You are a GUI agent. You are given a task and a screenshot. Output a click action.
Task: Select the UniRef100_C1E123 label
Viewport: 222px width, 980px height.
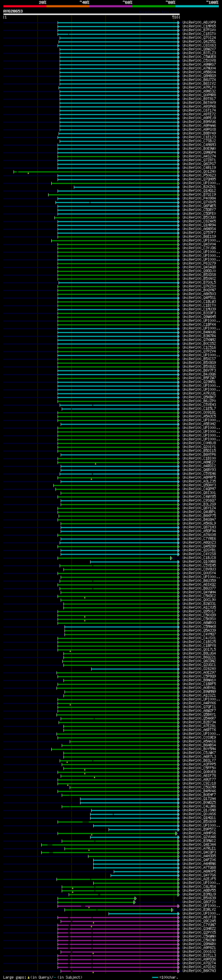coord(199,137)
